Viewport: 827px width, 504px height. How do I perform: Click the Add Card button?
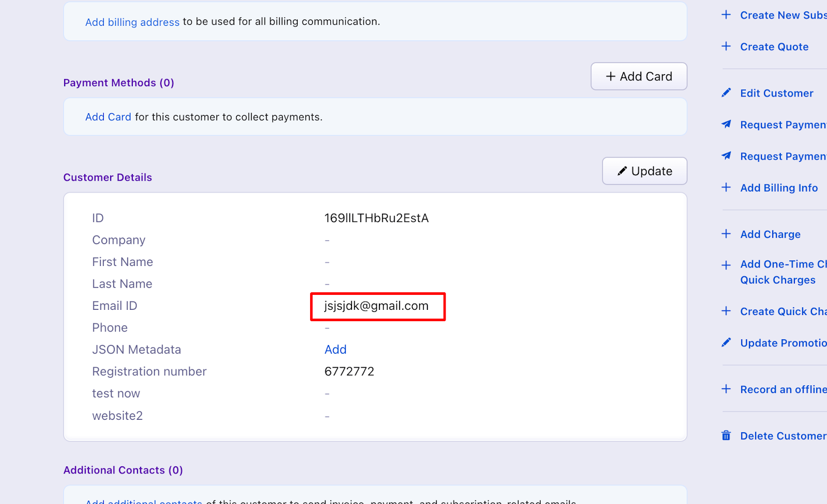[639, 76]
